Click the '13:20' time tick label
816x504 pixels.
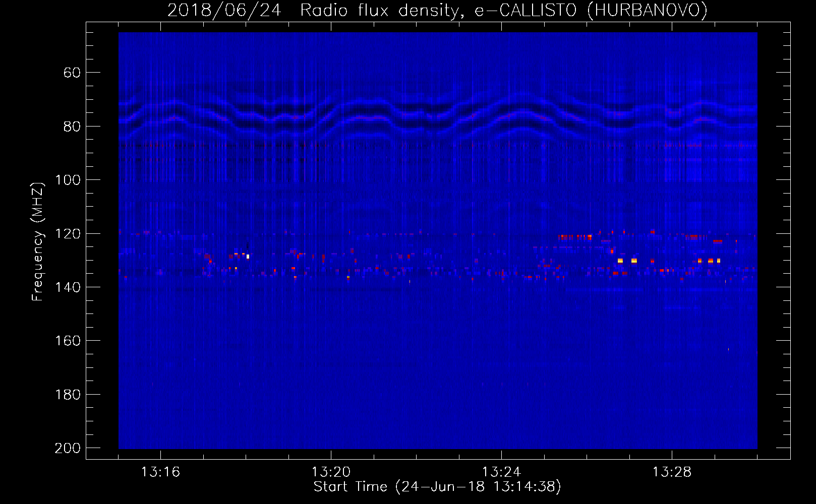click(x=331, y=472)
